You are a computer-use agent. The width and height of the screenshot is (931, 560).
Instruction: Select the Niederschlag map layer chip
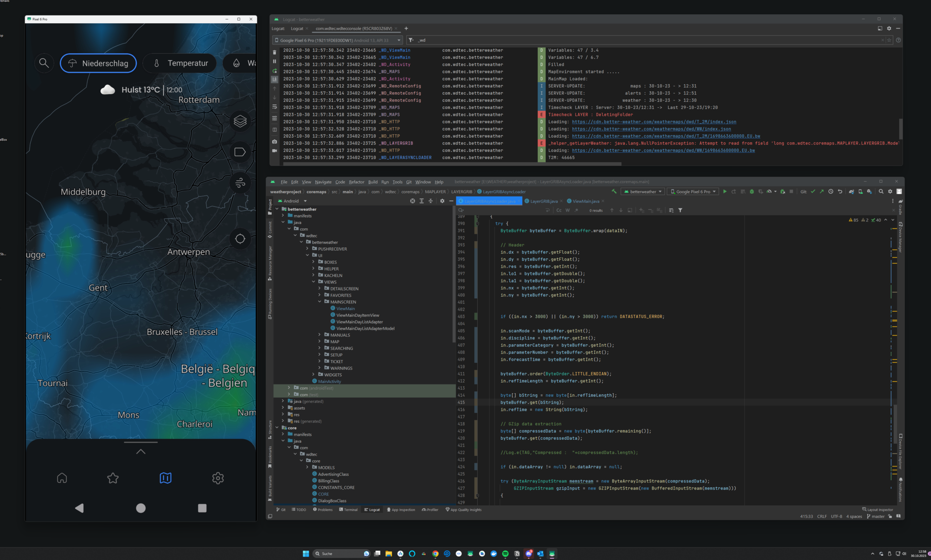tap(98, 63)
